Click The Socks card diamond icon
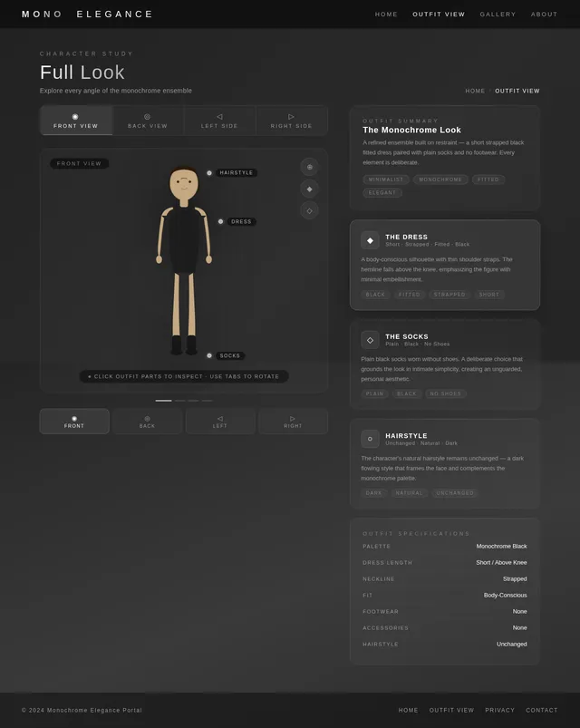Image resolution: width=580 pixels, height=728 pixels. 370,340
